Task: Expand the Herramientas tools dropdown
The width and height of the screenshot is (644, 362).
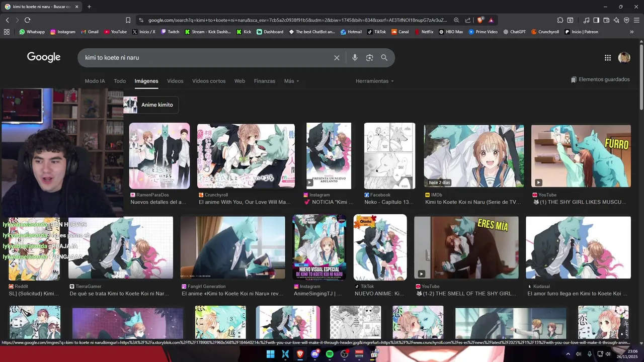Action: pyautogui.click(x=374, y=81)
